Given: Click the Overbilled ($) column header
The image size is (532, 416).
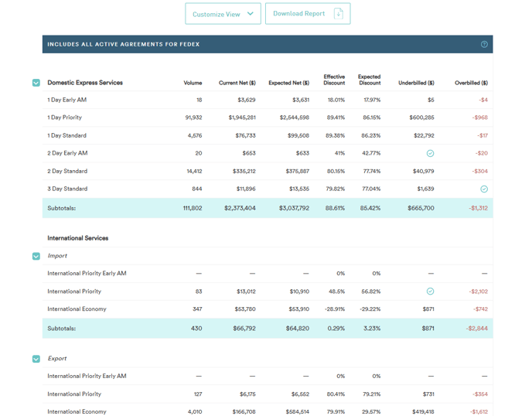Looking at the screenshot, I should 471,83.
